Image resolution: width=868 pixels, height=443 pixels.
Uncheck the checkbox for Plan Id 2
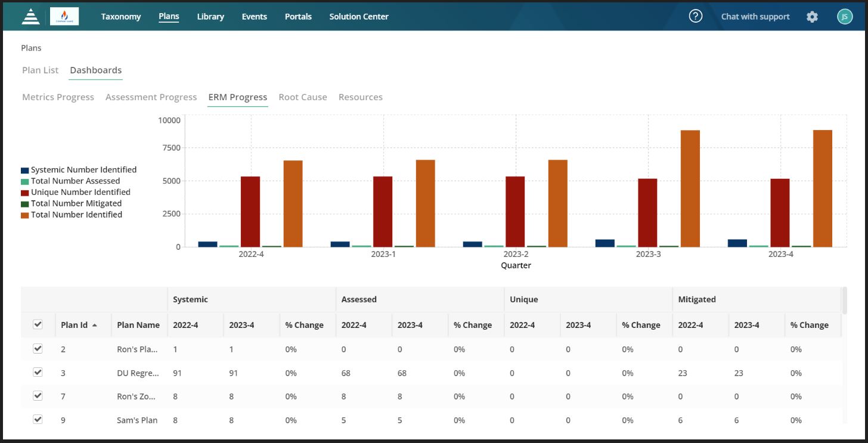click(x=38, y=349)
